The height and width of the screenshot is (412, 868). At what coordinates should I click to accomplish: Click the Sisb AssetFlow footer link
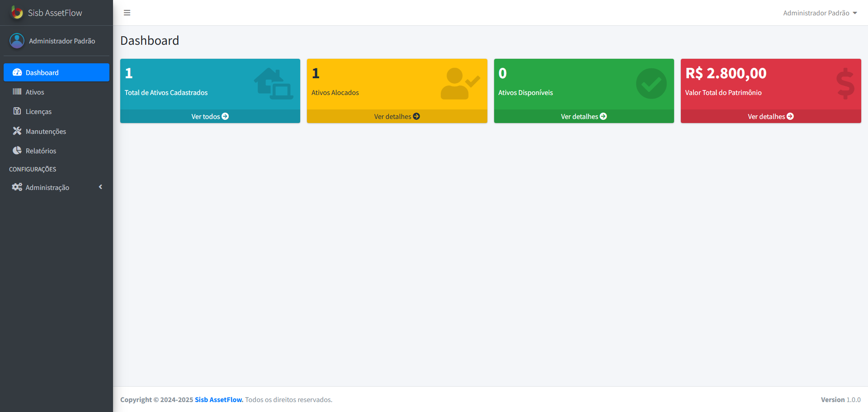point(218,399)
